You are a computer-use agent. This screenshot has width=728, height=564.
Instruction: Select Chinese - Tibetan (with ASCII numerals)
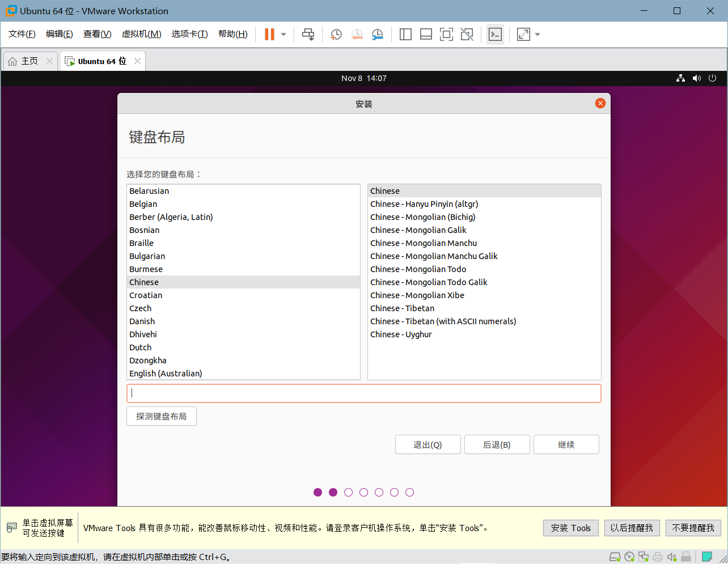click(x=484, y=321)
